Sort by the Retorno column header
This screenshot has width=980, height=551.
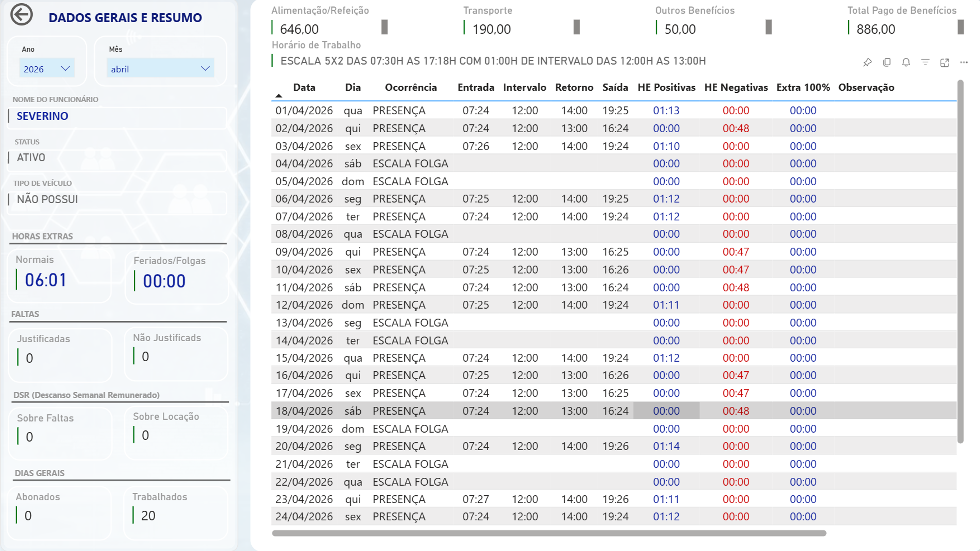[574, 87]
